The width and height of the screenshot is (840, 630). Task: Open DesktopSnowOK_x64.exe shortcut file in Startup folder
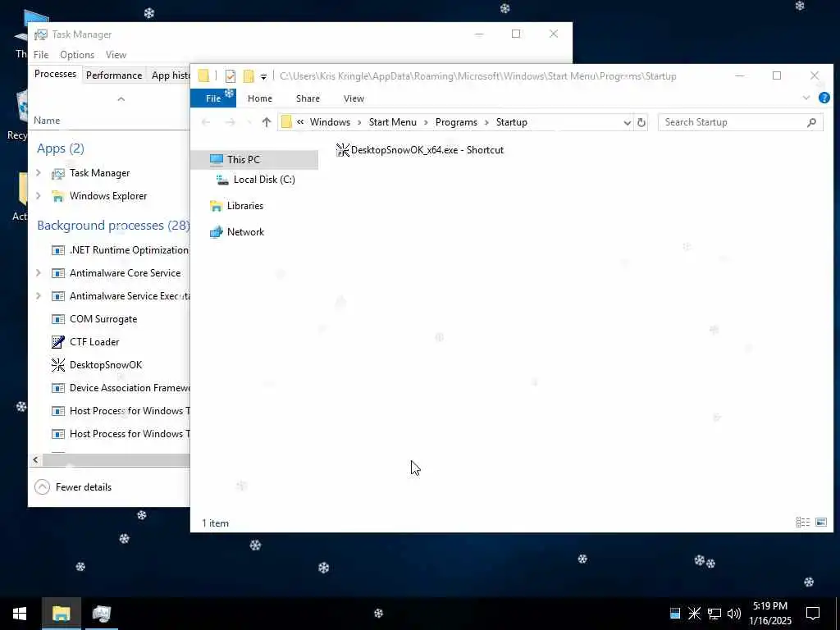[419, 150]
